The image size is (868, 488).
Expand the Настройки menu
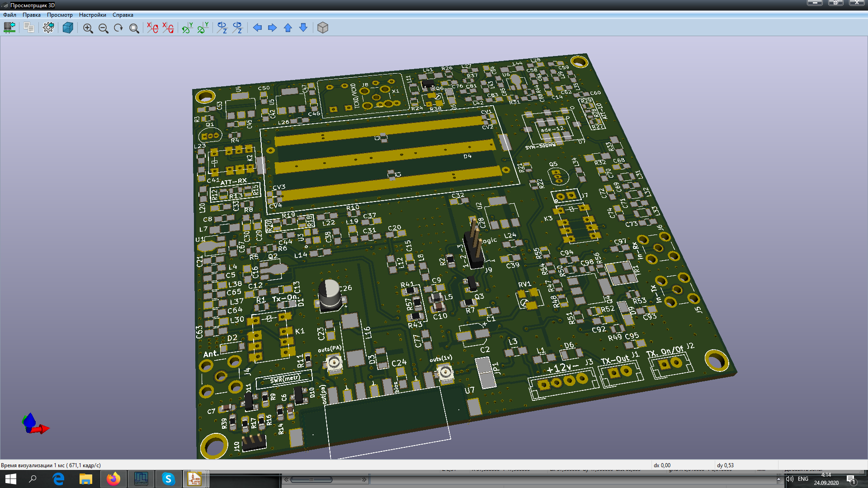point(92,15)
